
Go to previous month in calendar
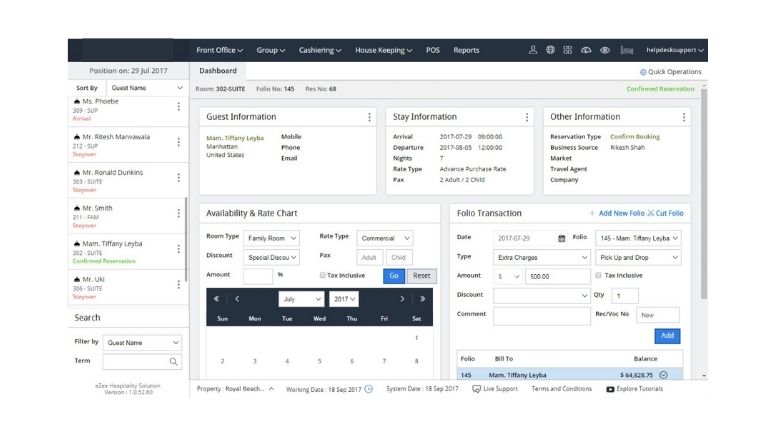pyautogui.click(x=237, y=299)
